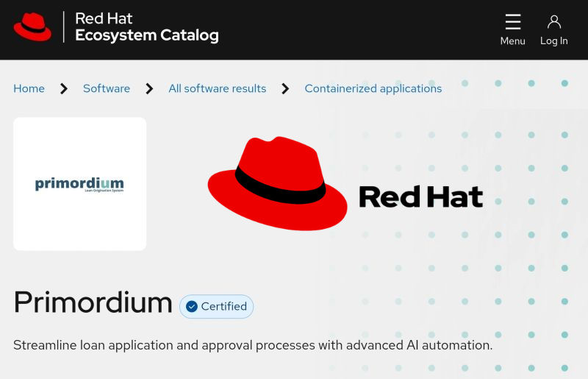Click the Log In user icon

click(554, 22)
